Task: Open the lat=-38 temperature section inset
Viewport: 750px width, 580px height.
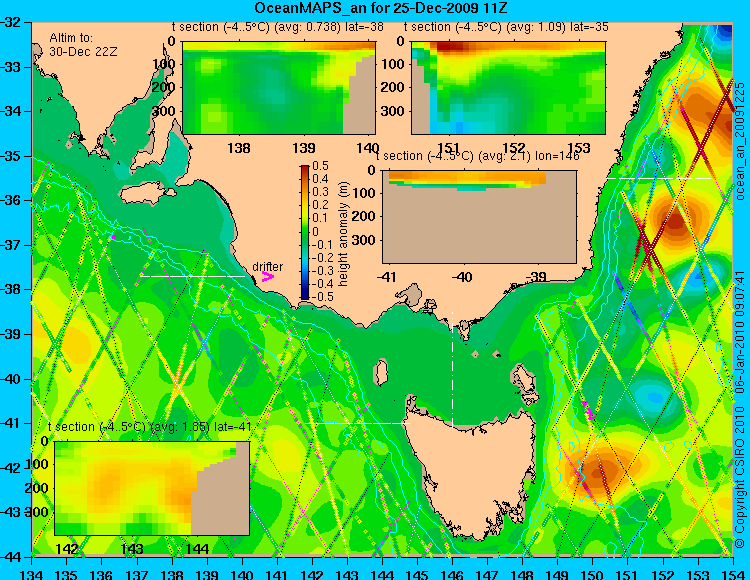Action: tap(279, 88)
